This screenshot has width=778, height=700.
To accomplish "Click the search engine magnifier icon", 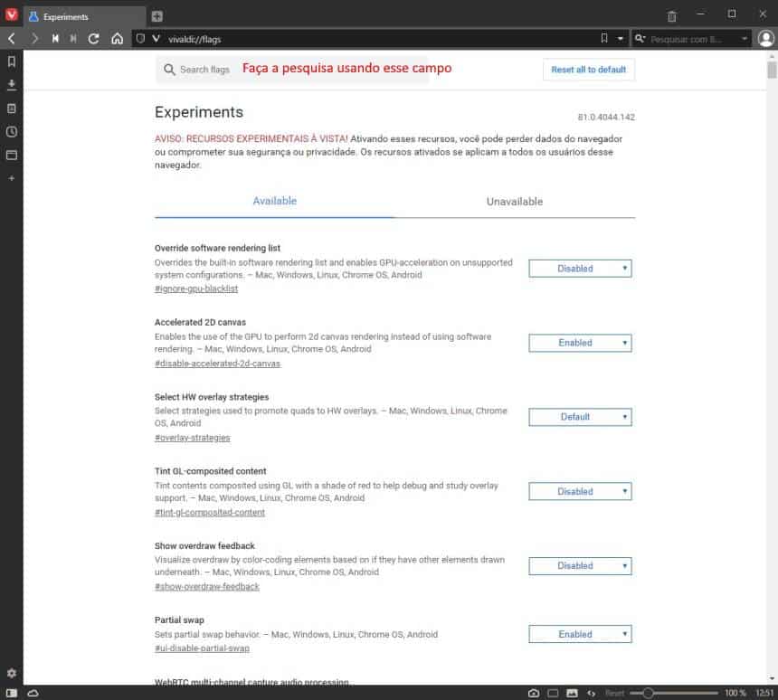I will 640,38.
